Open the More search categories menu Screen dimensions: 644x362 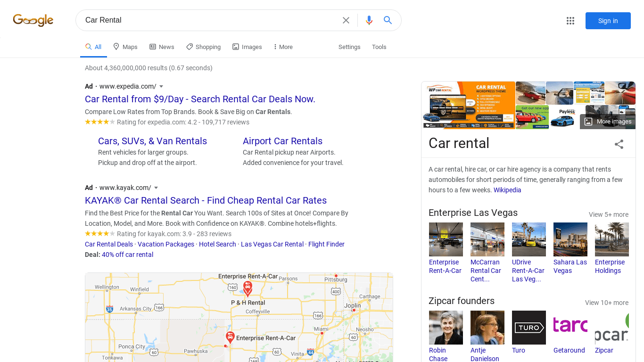(x=283, y=47)
